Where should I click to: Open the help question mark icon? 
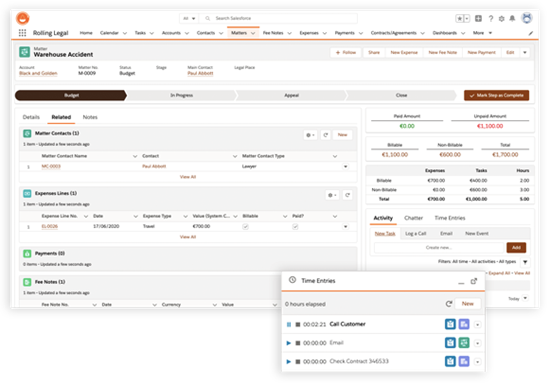491,19
